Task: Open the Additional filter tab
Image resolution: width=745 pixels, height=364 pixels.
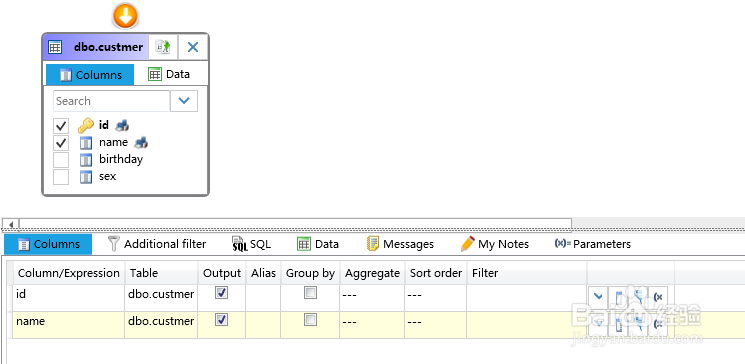Action: pyautogui.click(x=157, y=244)
